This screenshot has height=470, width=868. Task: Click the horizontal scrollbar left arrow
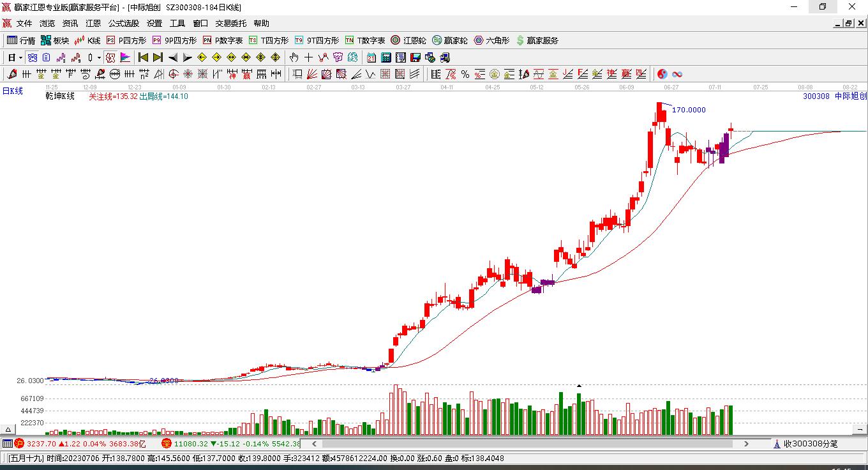click(x=314, y=443)
